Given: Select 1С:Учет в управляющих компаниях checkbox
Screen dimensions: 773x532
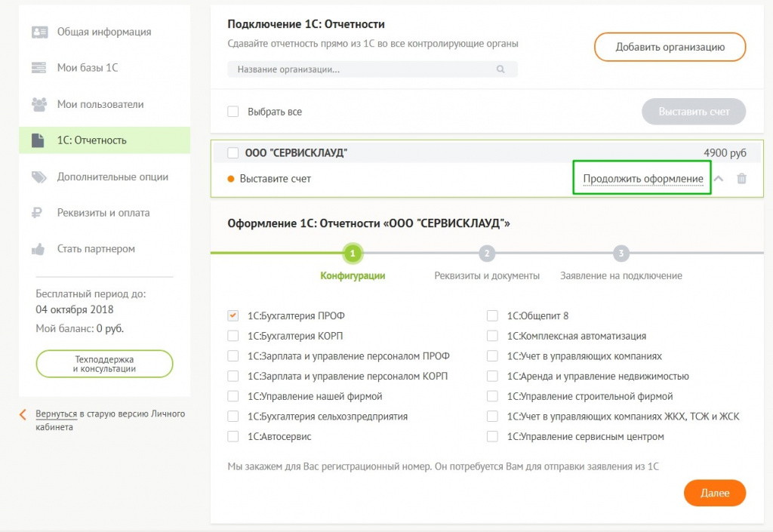Looking at the screenshot, I should [492, 356].
